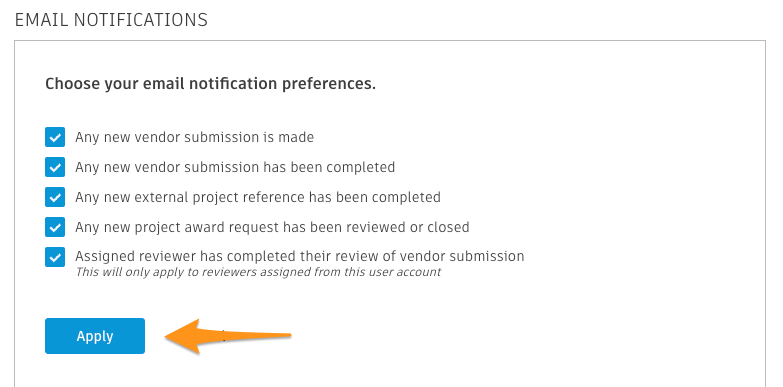Click the checkmark icon beside external project reference
Viewport: 783px width, 387px height.
click(55, 197)
